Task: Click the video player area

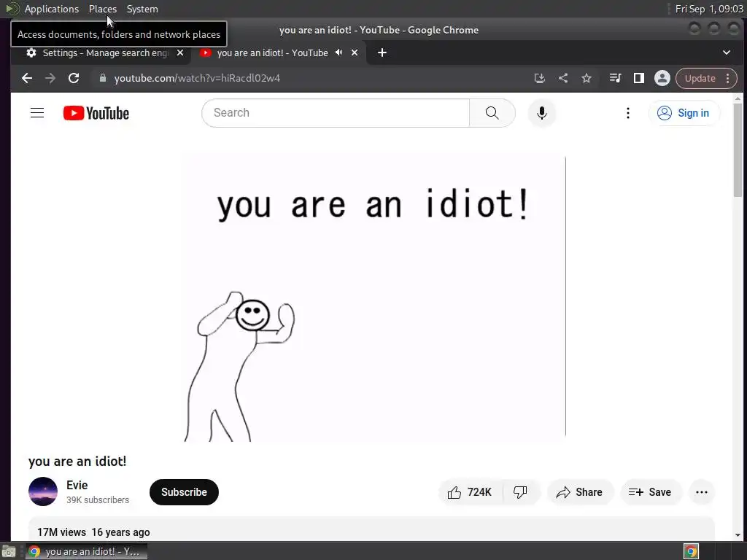Action: 374,297
